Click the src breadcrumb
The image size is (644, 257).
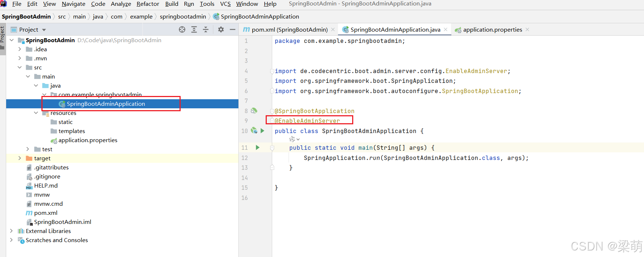point(62,16)
